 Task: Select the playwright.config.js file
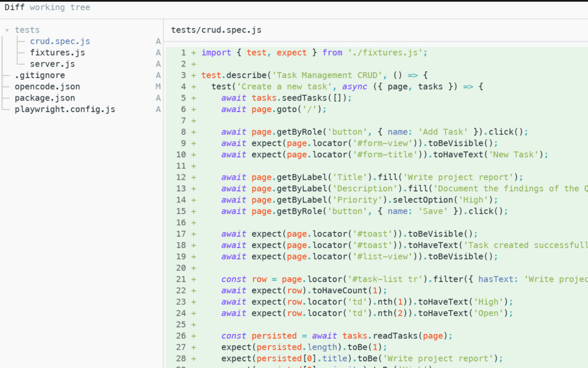65,110
